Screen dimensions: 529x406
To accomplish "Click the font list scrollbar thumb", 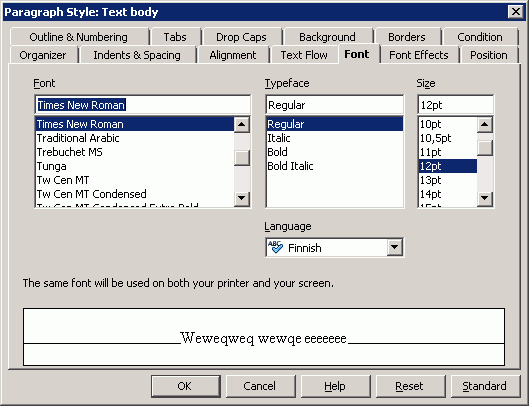I will pyautogui.click(x=242, y=158).
